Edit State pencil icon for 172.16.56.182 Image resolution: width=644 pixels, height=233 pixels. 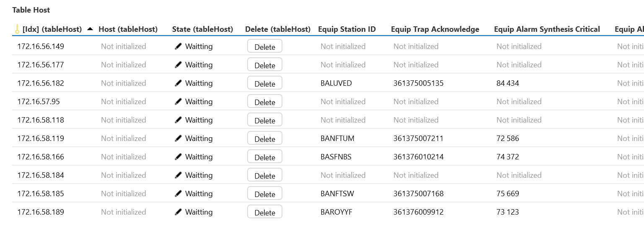tap(178, 83)
